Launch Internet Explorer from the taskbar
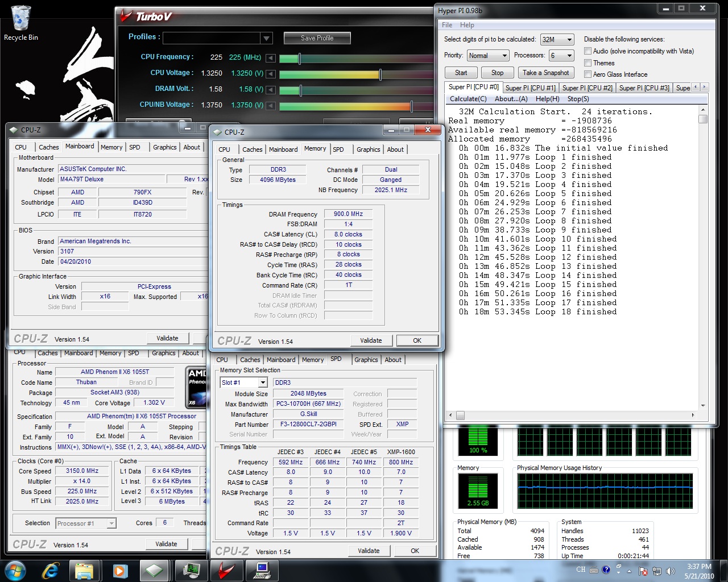The image size is (728, 582). pyautogui.click(x=51, y=570)
